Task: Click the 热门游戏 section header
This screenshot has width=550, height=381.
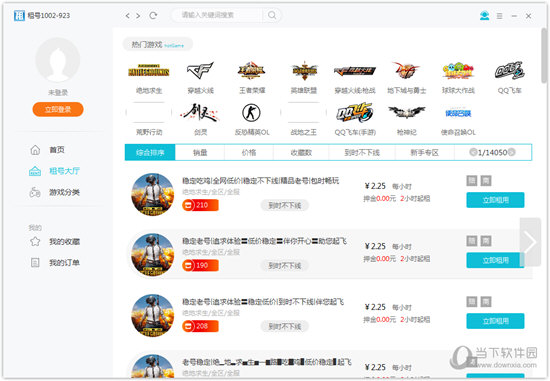Action: tap(157, 45)
